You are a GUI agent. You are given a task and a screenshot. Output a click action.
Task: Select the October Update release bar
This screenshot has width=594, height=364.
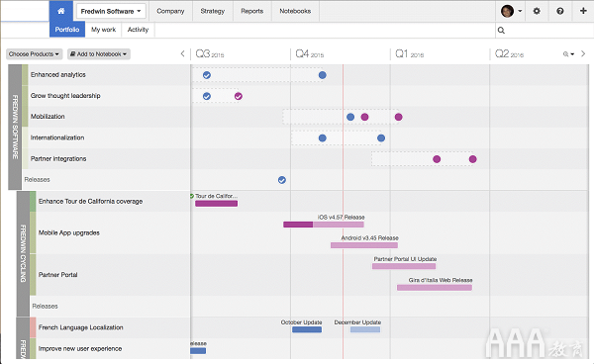tap(307, 329)
